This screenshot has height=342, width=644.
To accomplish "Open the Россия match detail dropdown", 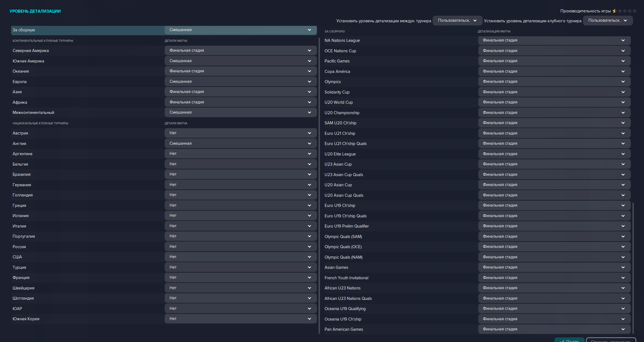I will 240,247.
